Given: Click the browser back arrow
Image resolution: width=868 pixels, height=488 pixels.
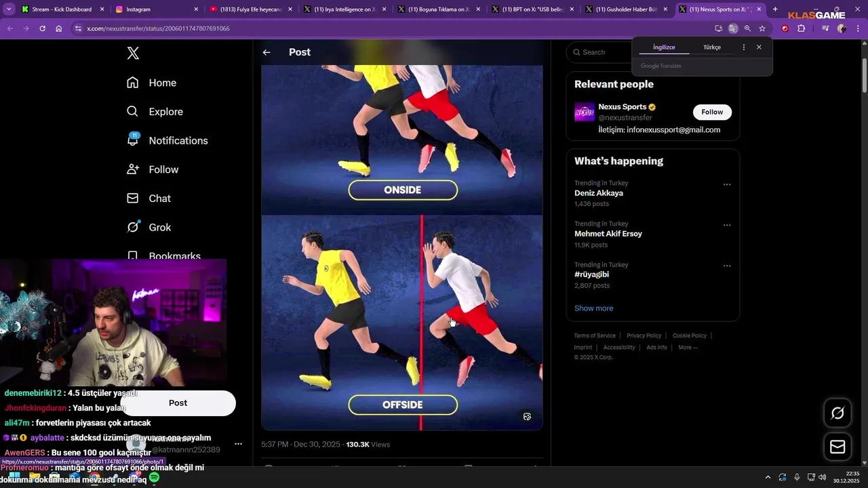Looking at the screenshot, I should point(10,28).
